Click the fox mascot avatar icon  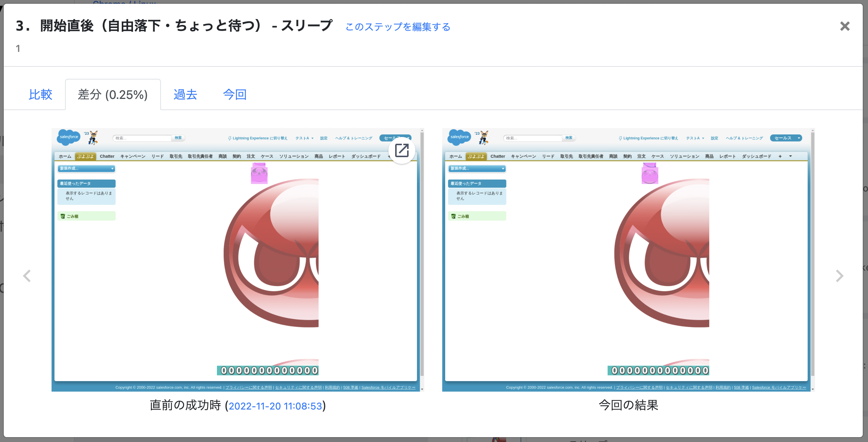(93, 137)
